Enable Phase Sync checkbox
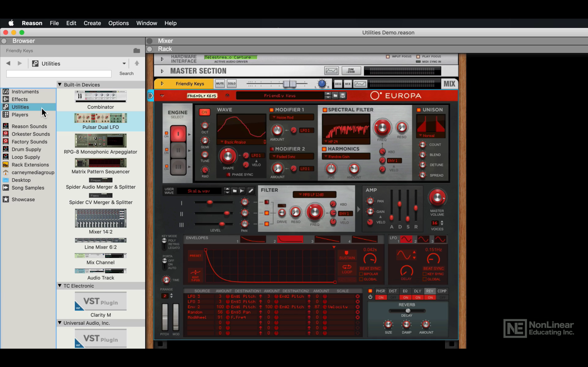The width and height of the screenshot is (588, 367). 228,175
